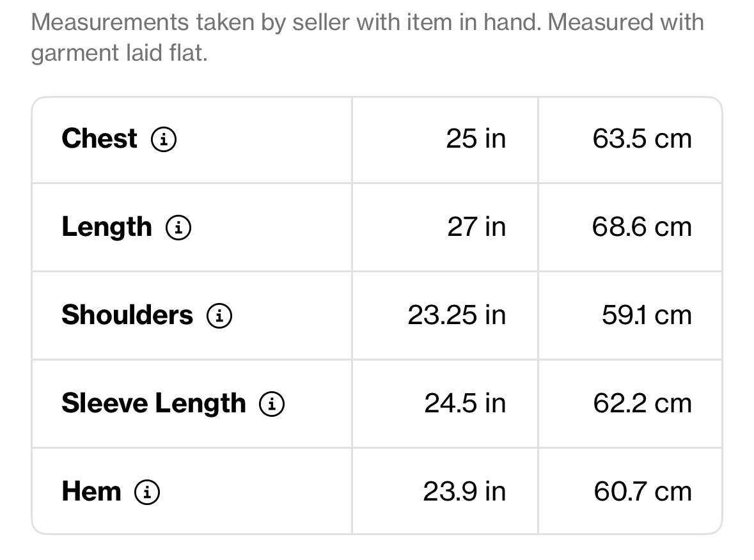Select the Chest row label
Image resolution: width=754 pixels, height=560 pixels.
(x=100, y=139)
